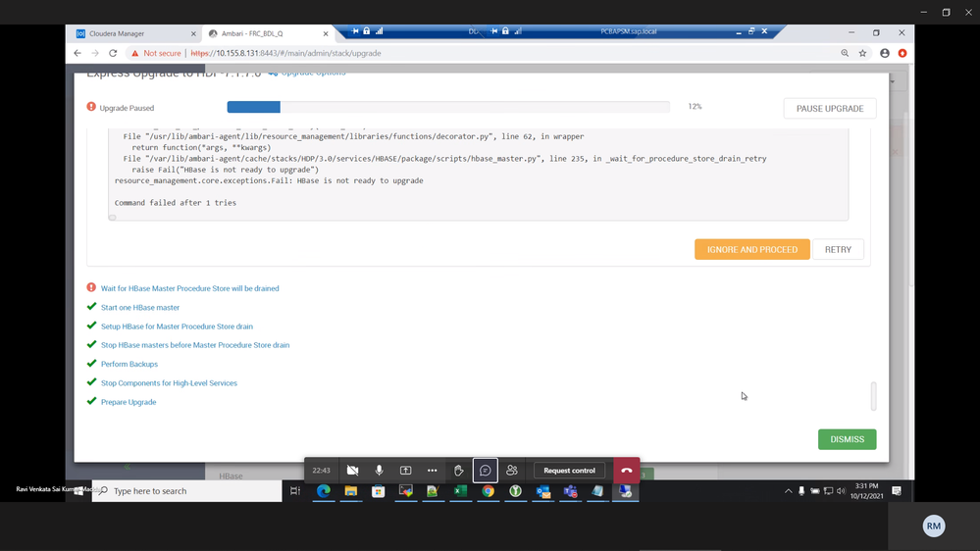This screenshot has height=551, width=980.
Task: Show meeting participants list
Action: (x=512, y=471)
